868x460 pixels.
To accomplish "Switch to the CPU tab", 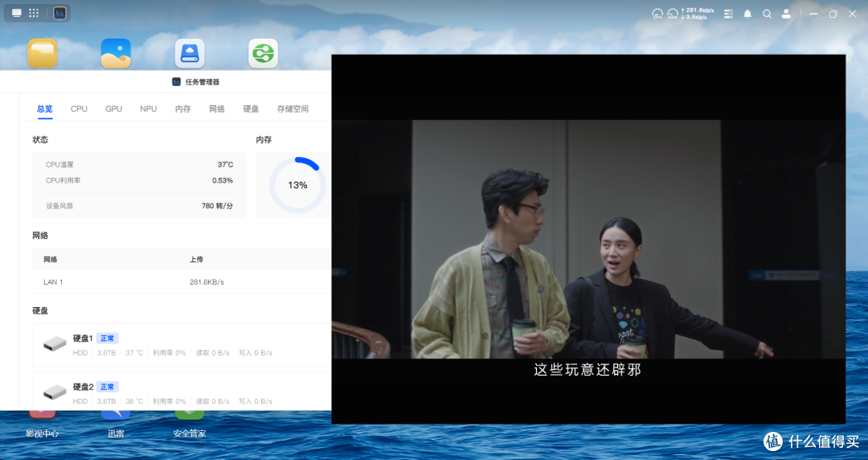I will pyautogui.click(x=79, y=109).
